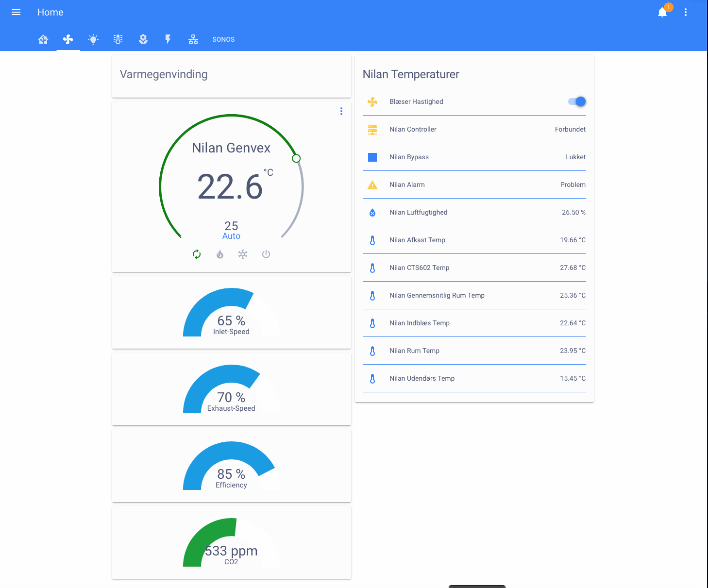Open Nilan Genvex thermostat options menu
This screenshot has width=708, height=588.
click(341, 111)
